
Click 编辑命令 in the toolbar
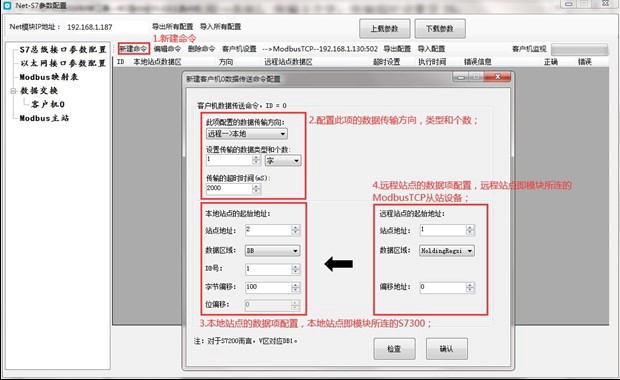point(167,49)
